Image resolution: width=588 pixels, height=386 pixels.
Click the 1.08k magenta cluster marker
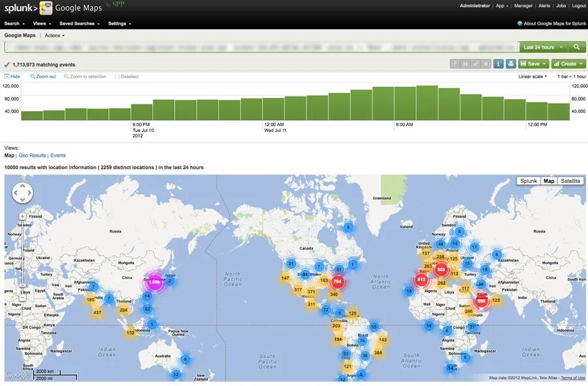click(154, 281)
